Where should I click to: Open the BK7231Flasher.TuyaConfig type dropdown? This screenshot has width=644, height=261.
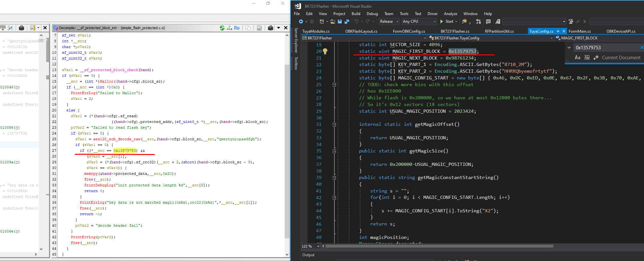491,38
